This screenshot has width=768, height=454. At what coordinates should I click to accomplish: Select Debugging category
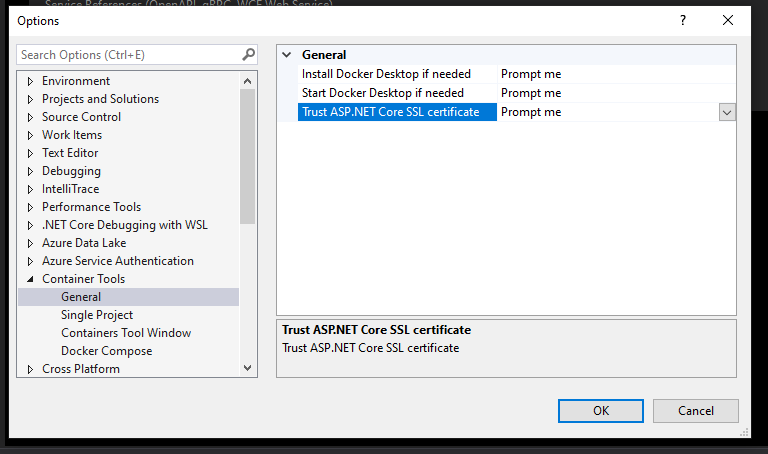(72, 171)
